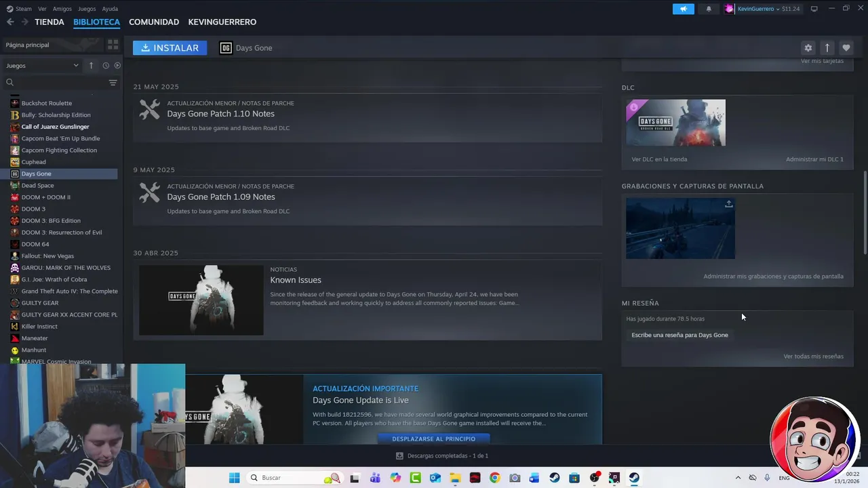Click the upward arrow icon beside the gear
The width and height of the screenshot is (868, 488).
click(827, 47)
